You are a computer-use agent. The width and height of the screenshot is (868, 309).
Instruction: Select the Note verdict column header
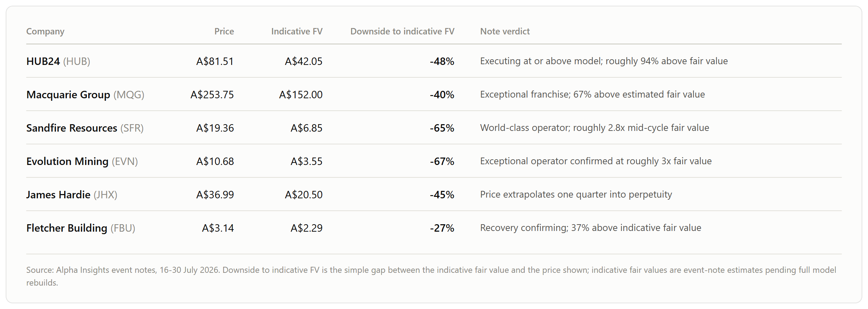(x=505, y=32)
